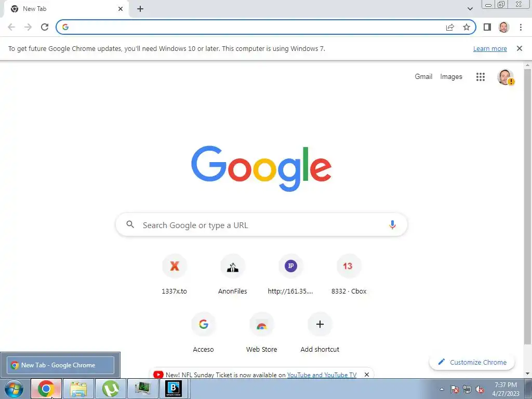Select the New Tab - Google Chrome taskbar preview
The height and width of the screenshot is (399, 532).
[x=60, y=365]
